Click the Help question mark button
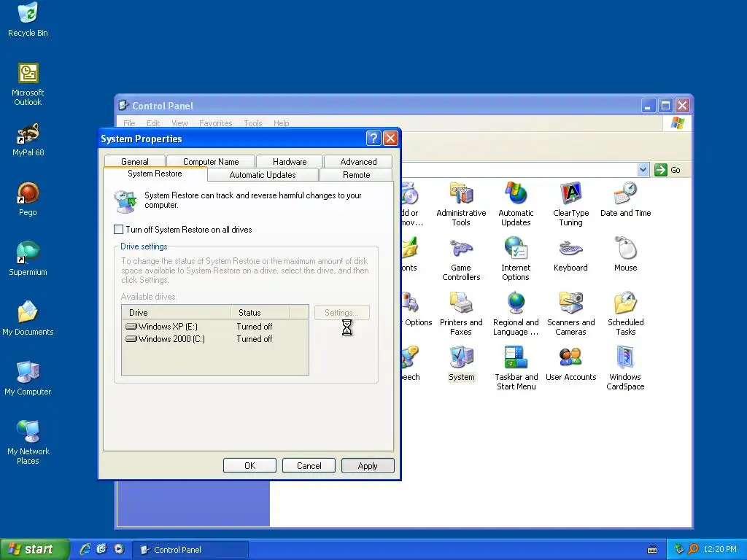 pyautogui.click(x=373, y=139)
